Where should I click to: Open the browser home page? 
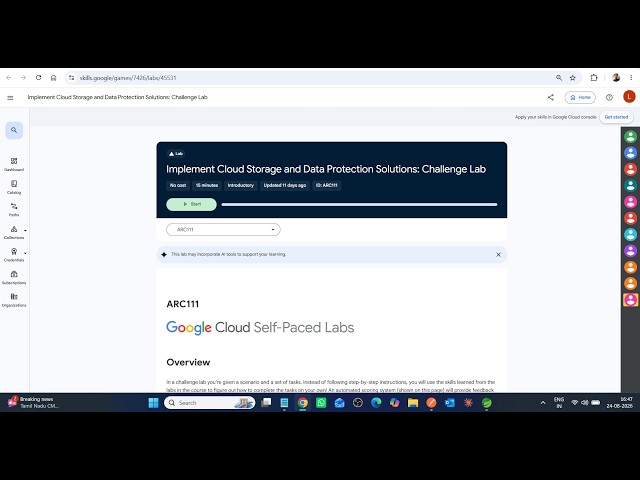tap(53, 78)
